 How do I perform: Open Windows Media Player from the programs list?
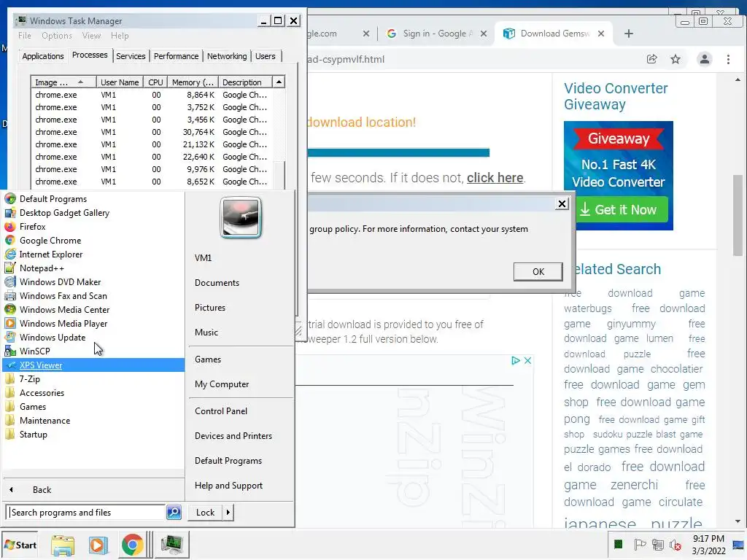pos(63,323)
